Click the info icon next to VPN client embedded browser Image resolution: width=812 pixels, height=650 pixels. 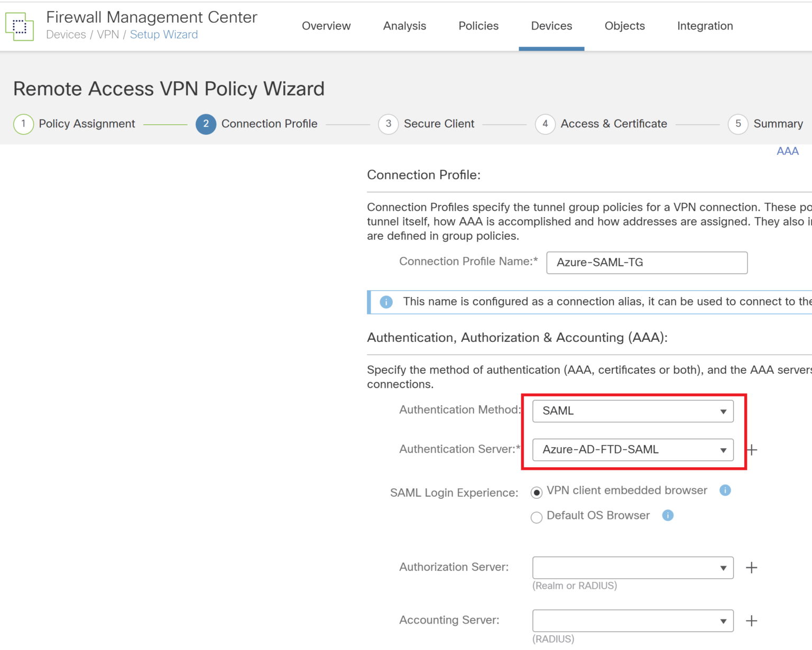click(x=725, y=490)
